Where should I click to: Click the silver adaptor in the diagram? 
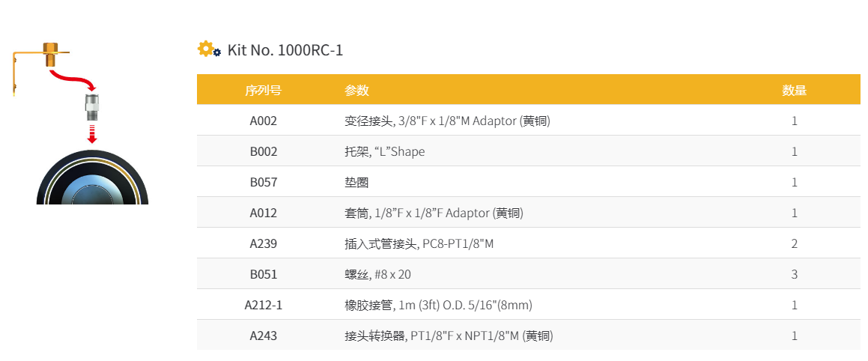pos(92,108)
